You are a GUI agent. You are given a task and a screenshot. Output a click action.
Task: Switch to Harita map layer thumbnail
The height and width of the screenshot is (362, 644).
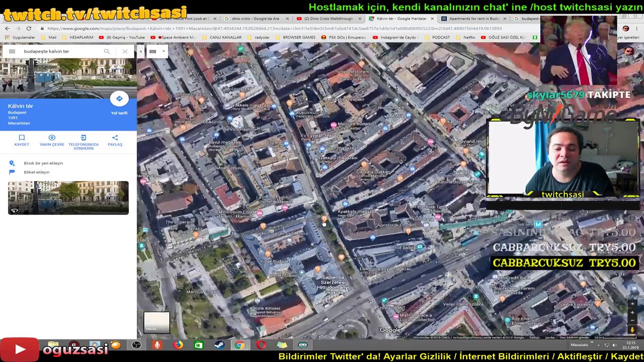(156, 322)
